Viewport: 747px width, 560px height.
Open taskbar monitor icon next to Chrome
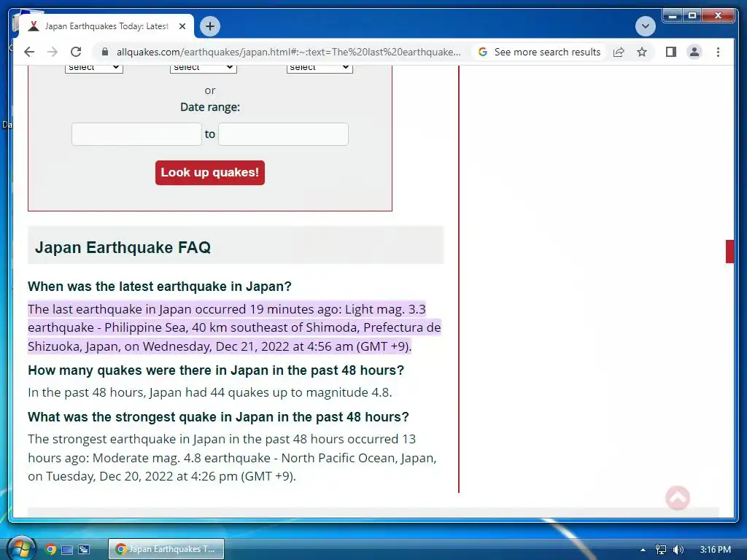point(67,550)
